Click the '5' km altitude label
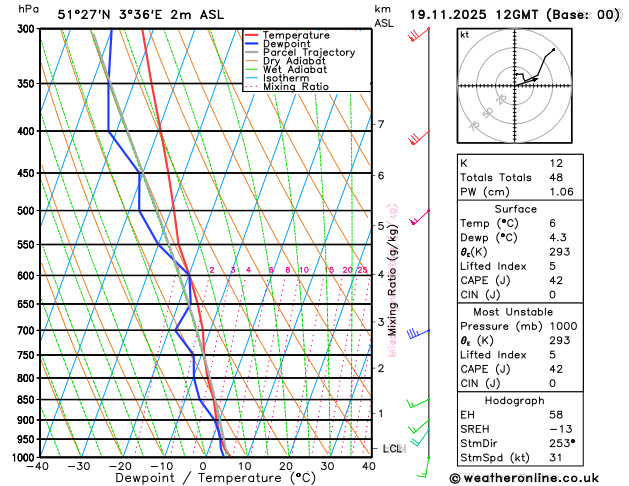 point(381,226)
